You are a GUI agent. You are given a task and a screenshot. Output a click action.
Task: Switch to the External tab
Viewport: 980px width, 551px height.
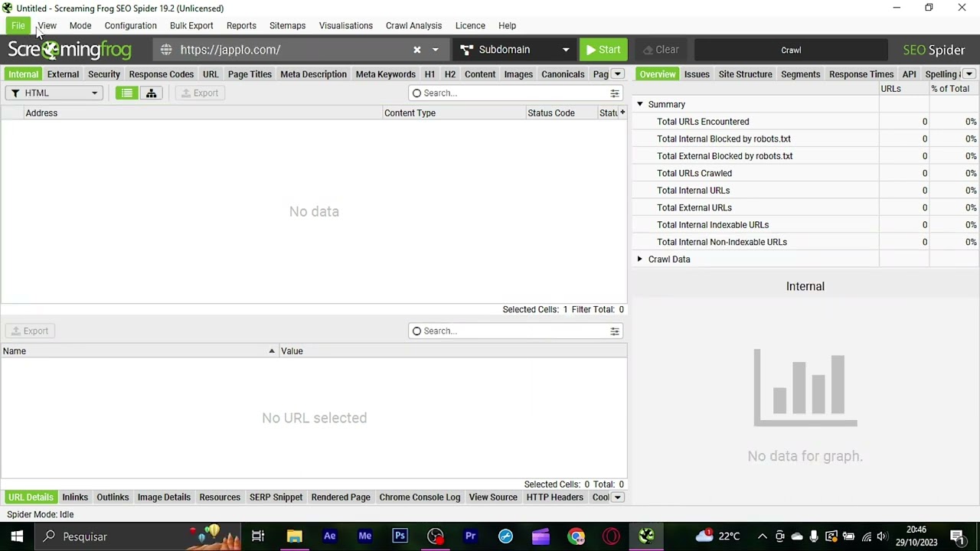click(63, 74)
